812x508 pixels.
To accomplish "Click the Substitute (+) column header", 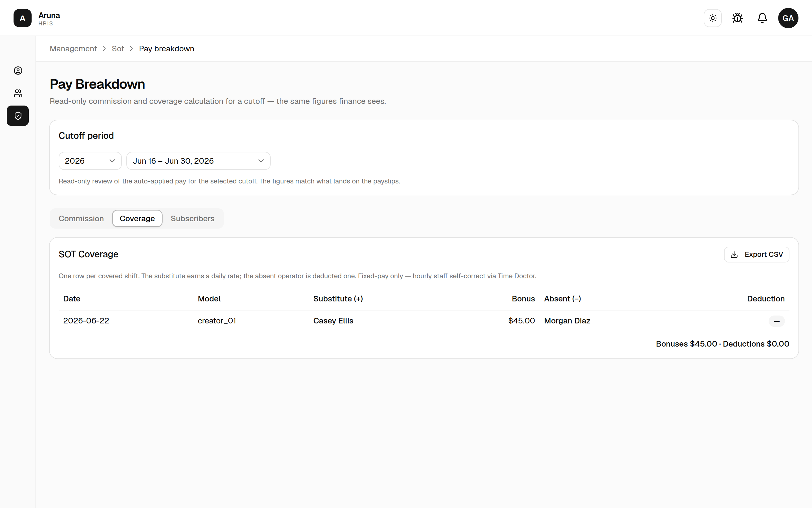I will coord(338,299).
